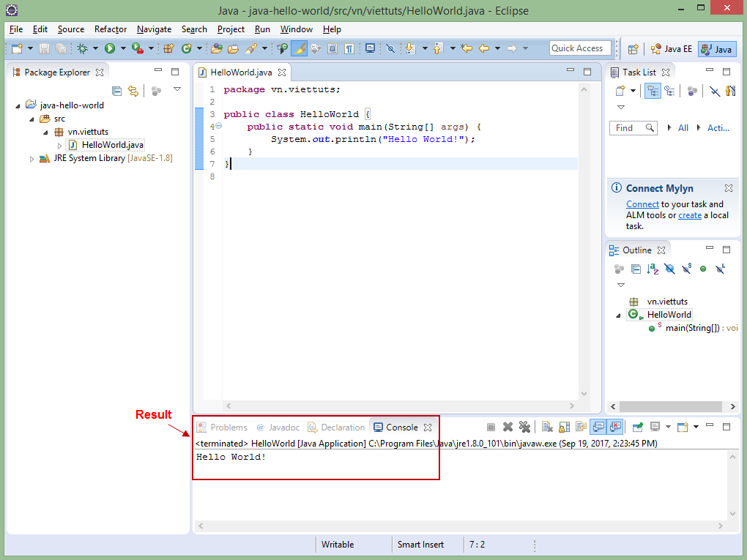Click the New Java Package toolbar icon
This screenshot has height=560, width=747.
(168, 48)
